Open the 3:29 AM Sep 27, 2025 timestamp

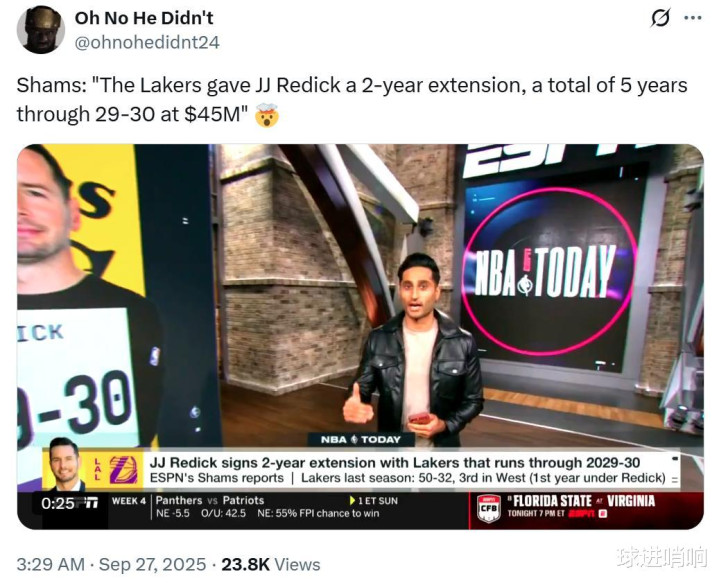(x=111, y=564)
